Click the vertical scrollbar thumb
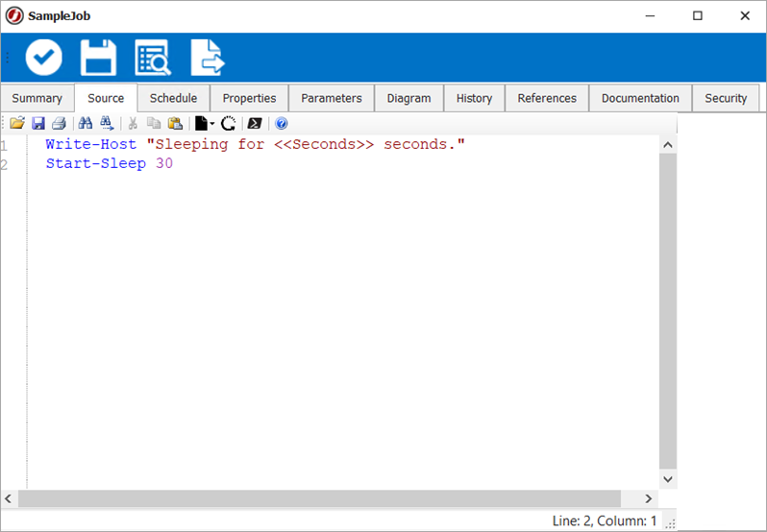 click(668, 312)
